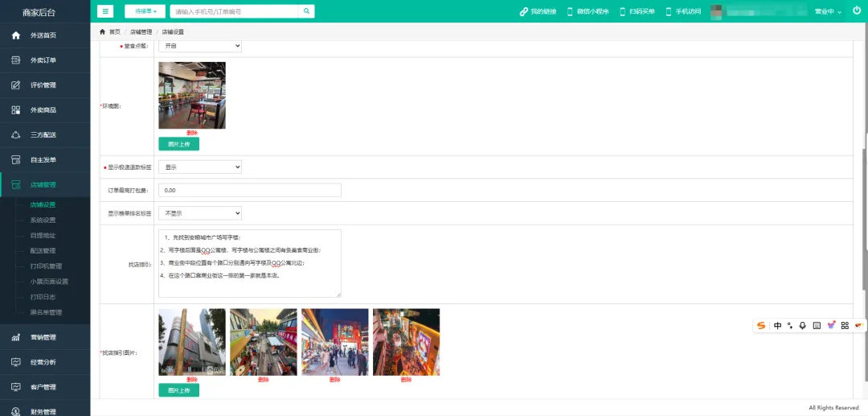This screenshot has height=416, width=868.
Task: Open the 配送管理 submenu item
Action: pyautogui.click(x=43, y=251)
